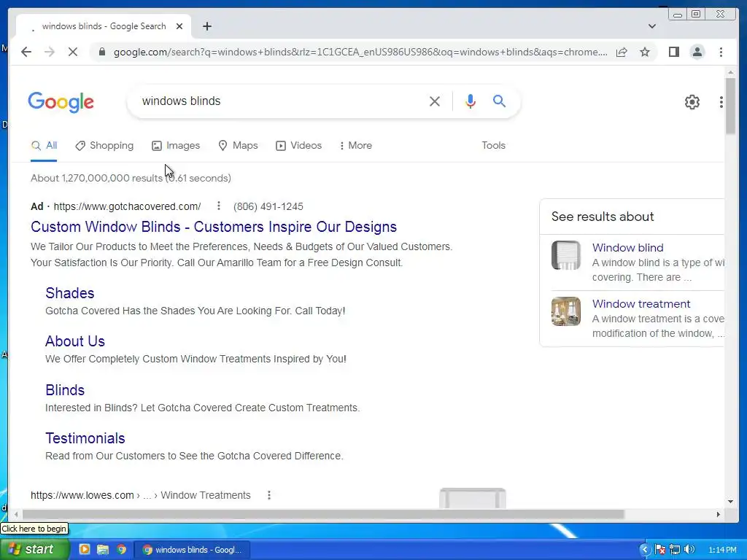The image size is (747, 560).
Task: Open Chrome's three-dot menu
Action: pyautogui.click(x=721, y=52)
